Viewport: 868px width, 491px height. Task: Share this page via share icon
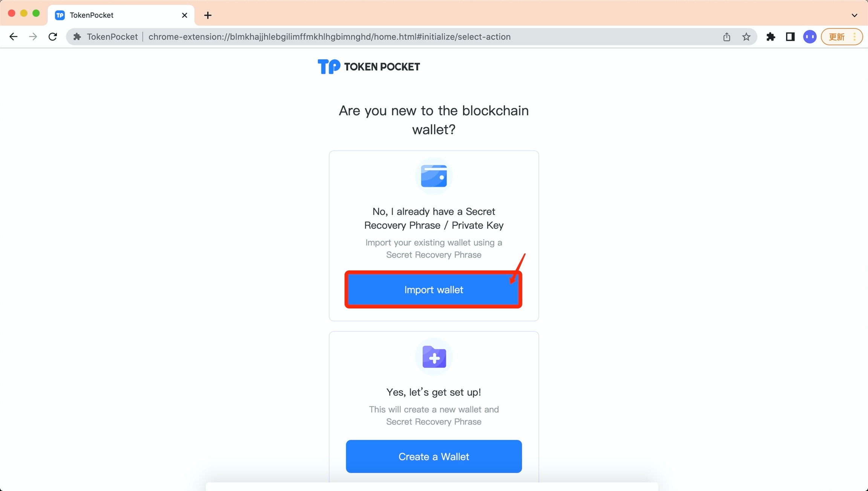coord(727,37)
